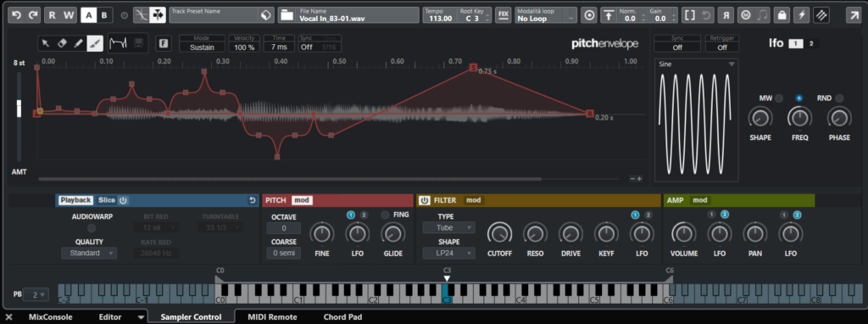
Task: Toggle the FIX pitch button
Action: coord(504,15)
